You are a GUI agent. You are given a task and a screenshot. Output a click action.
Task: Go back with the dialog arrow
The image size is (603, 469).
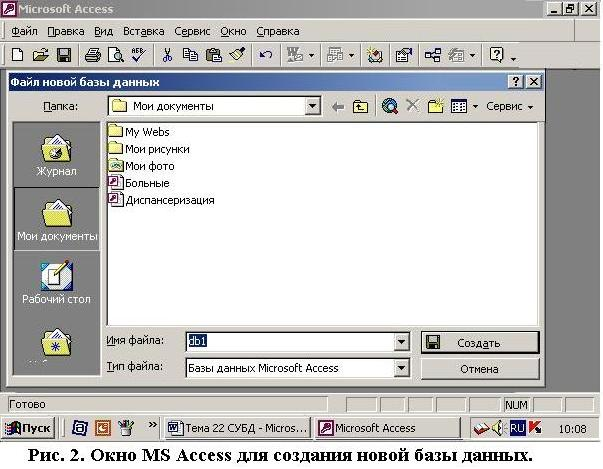click(338, 106)
